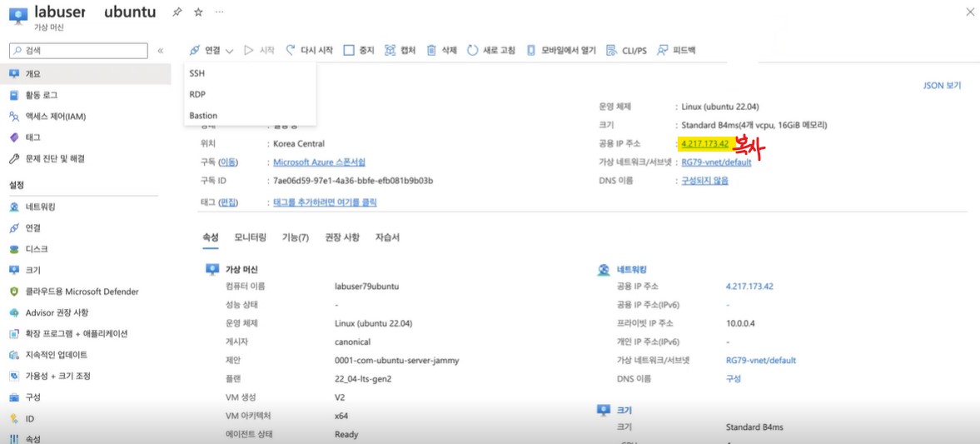Click the 가상 머신 section heading
980x444 pixels.
tap(241, 270)
